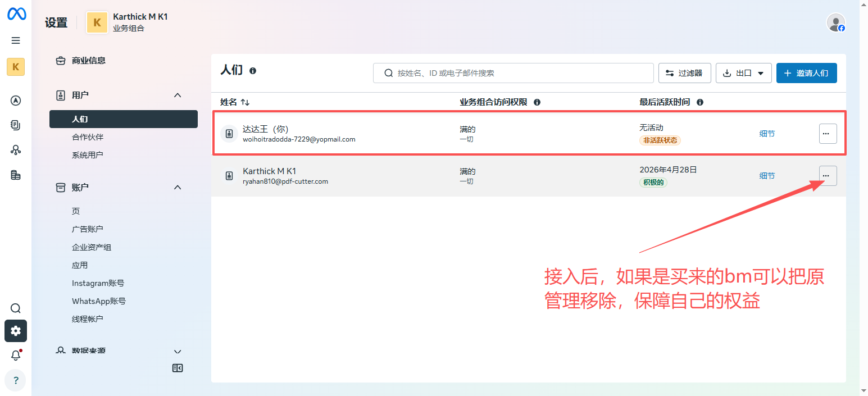Open the help question mark icon
This screenshot has width=868, height=396.
16,380
